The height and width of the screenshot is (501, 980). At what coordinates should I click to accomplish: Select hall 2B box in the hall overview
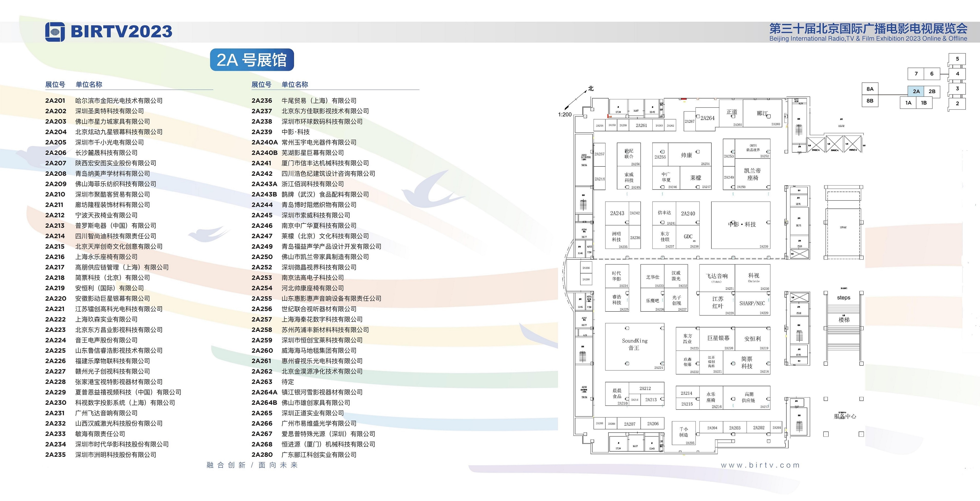pyautogui.click(x=932, y=91)
